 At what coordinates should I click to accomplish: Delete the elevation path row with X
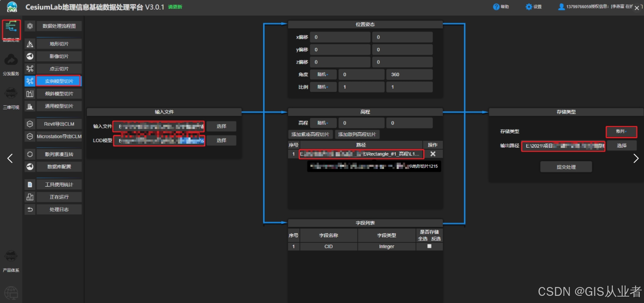point(433,154)
